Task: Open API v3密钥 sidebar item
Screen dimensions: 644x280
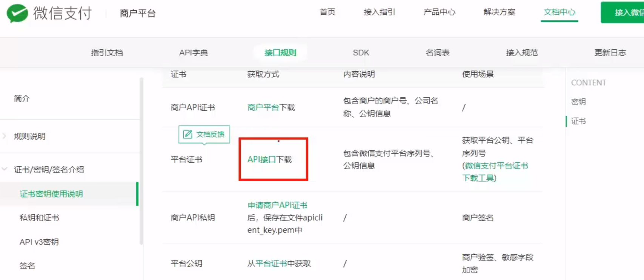Action: coord(39,242)
